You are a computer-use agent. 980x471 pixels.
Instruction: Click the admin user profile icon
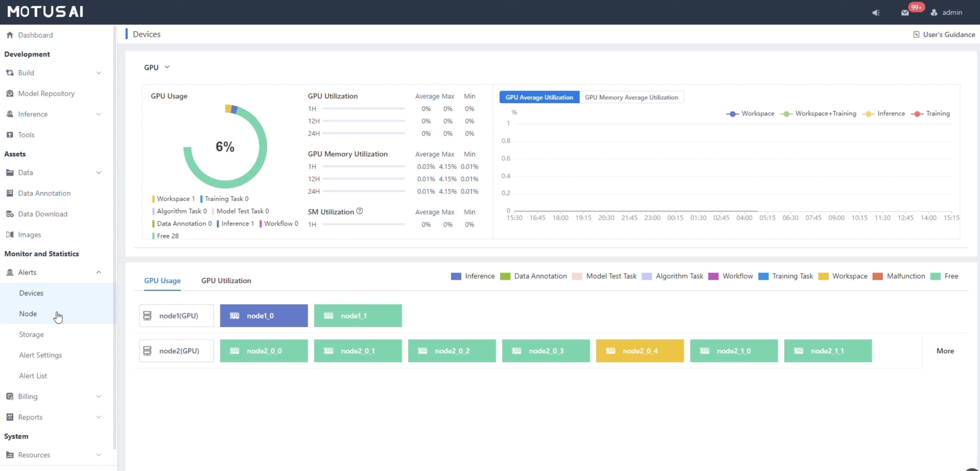coord(934,13)
